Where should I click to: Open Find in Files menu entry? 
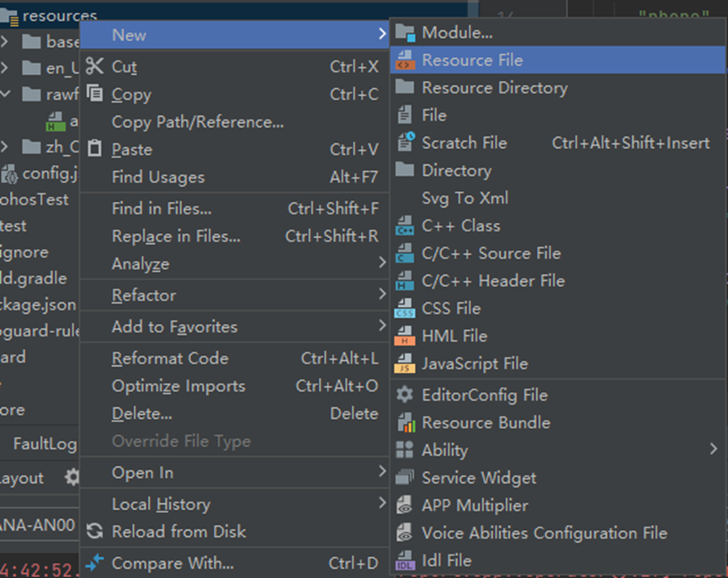234,209
